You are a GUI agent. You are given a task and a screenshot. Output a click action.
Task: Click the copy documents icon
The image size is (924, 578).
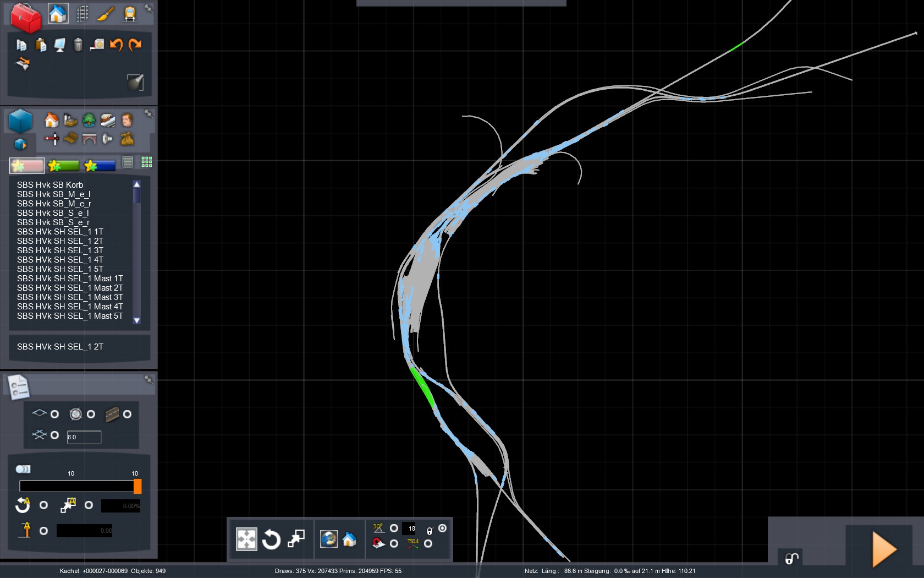point(22,45)
